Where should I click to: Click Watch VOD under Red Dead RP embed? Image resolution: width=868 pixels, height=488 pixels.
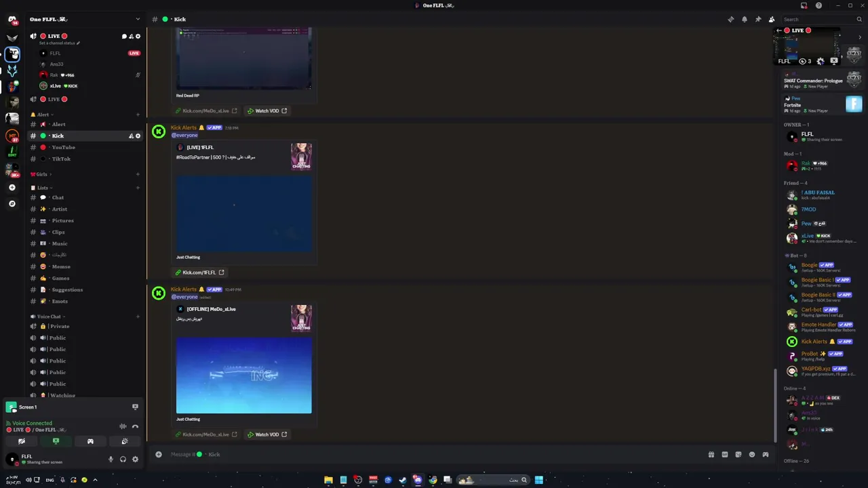267,110
